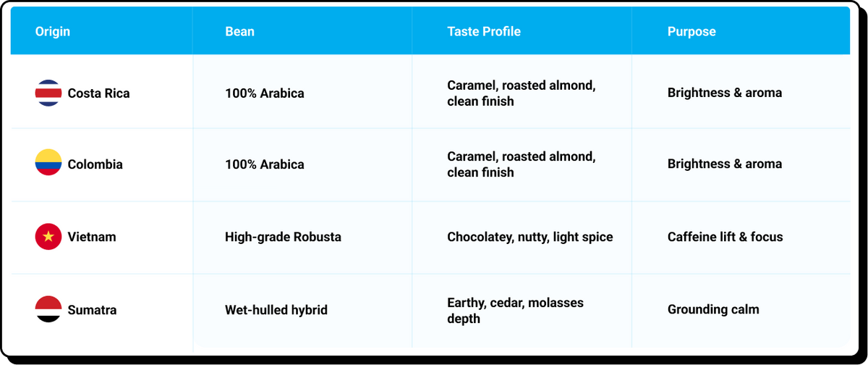Image resolution: width=868 pixels, height=365 pixels.
Task: Click the Chocolatey, nutty, light spice text
Action: coord(530,237)
